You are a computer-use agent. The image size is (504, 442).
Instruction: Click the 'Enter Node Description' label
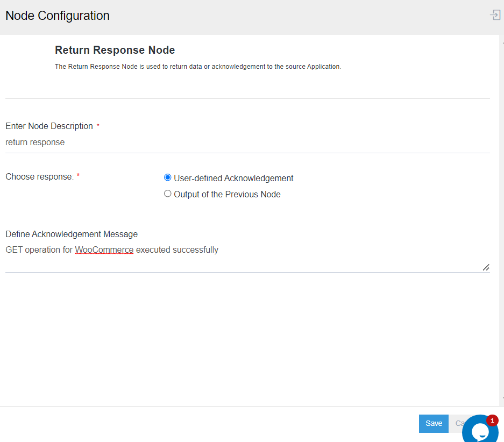[x=48, y=126]
